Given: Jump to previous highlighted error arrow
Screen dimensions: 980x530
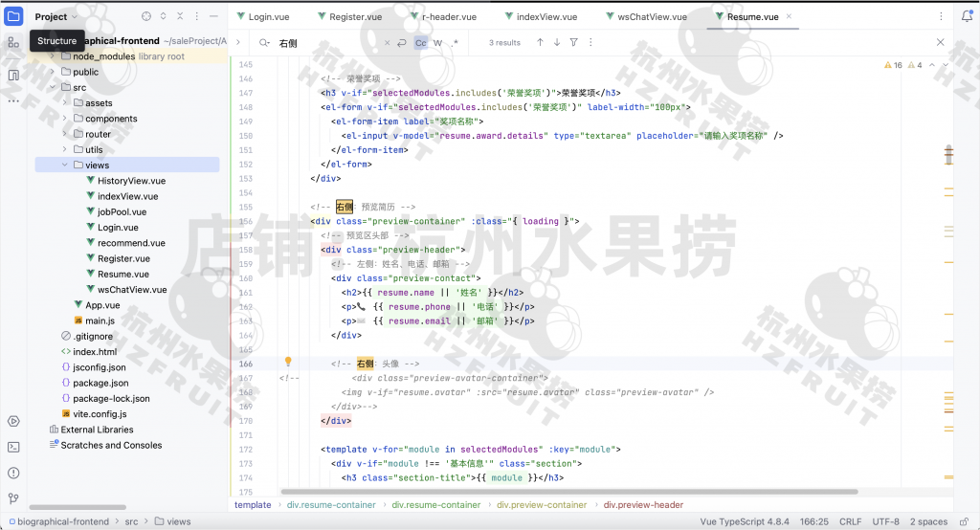Looking at the screenshot, I should click(x=932, y=65).
